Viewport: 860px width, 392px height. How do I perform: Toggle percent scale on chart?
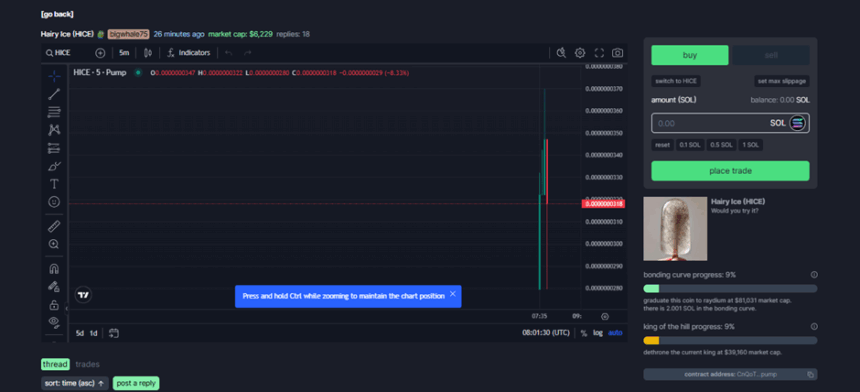(x=584, y=333)
